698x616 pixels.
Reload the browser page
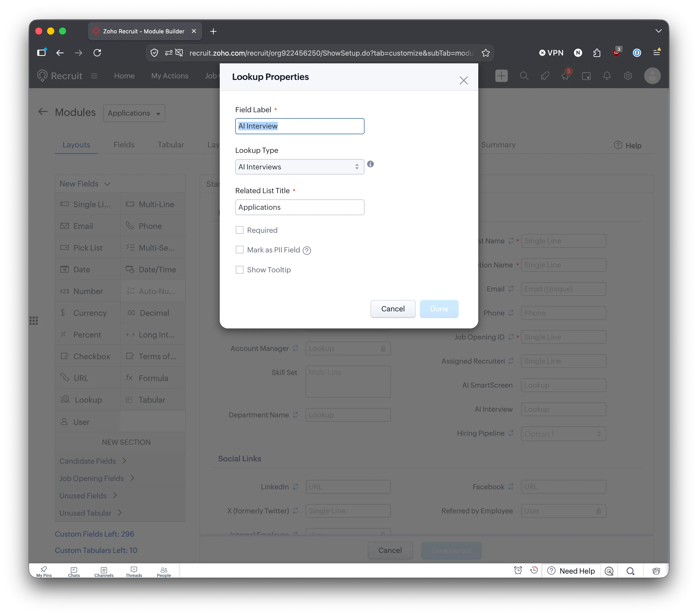click(x=97, y=52)
